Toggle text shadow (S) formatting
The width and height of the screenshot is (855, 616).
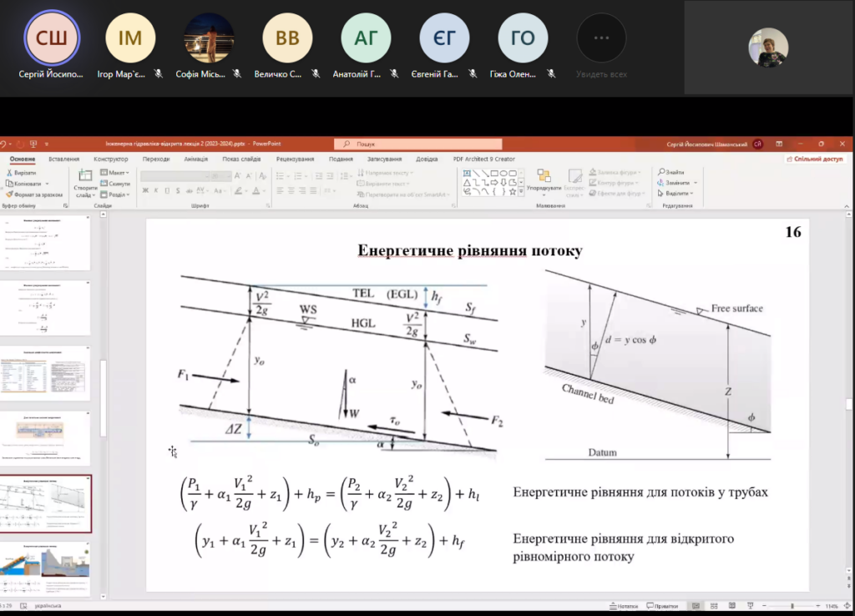[178, 191]
